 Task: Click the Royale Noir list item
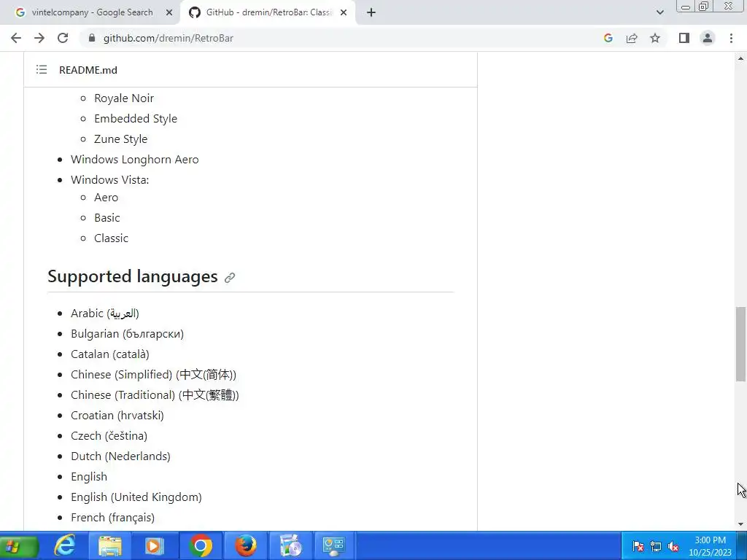point(124,98)
